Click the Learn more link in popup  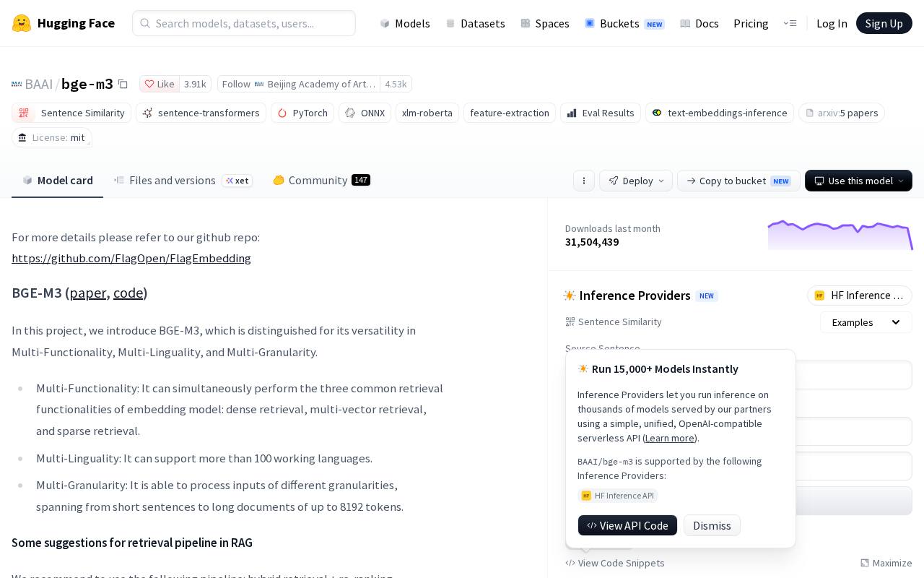coord(670,438)
